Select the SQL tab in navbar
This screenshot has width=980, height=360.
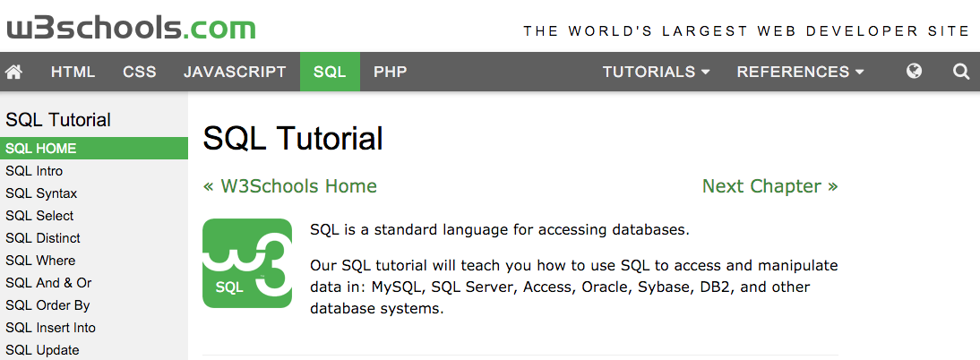tap(330, 72)
